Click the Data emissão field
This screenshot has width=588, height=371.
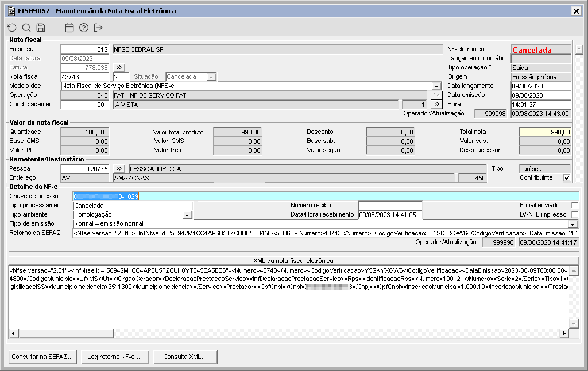click(x=541, y=95)
